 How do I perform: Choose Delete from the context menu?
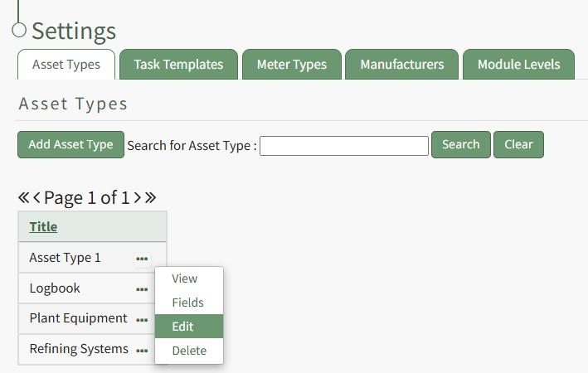pos(189,351)
